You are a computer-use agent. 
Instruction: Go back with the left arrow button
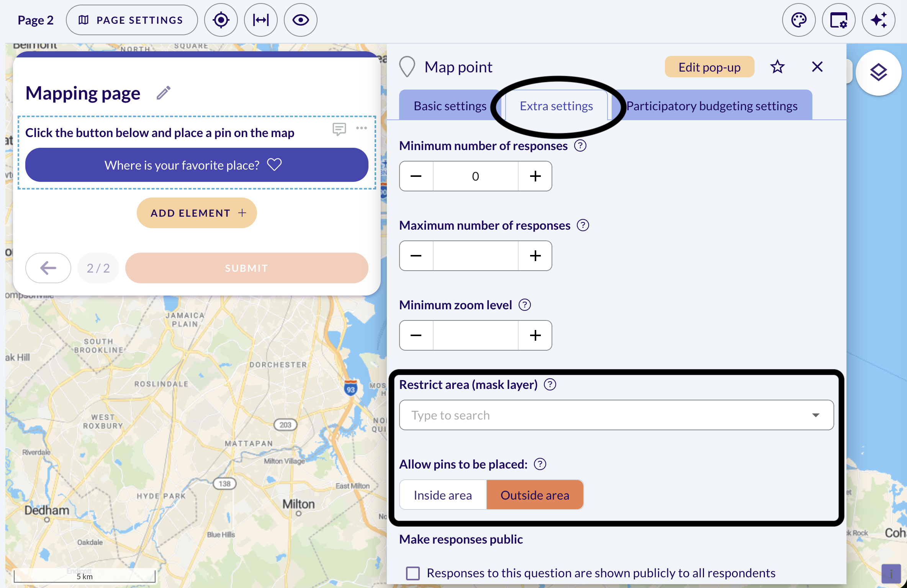pyautogui.click(x=48, y=268)
